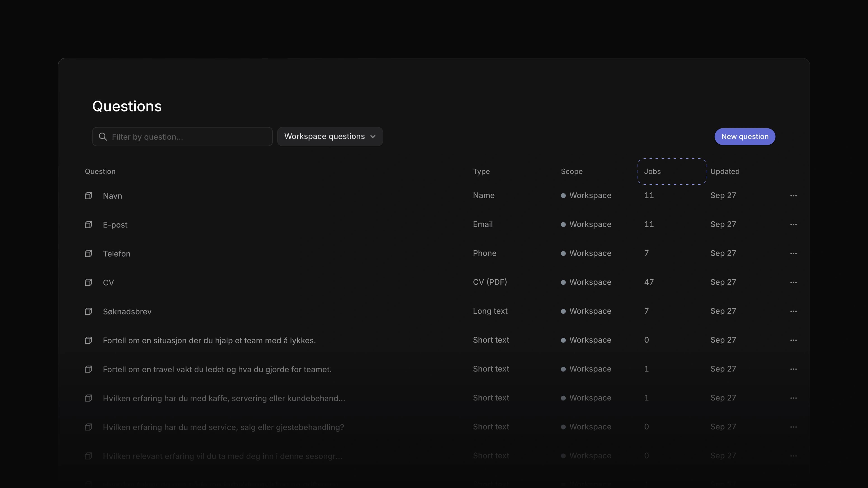The image size is (868, 488).
Task: Click the icon beside the 'relevant erfaring' question
Action: click(88, 456)
